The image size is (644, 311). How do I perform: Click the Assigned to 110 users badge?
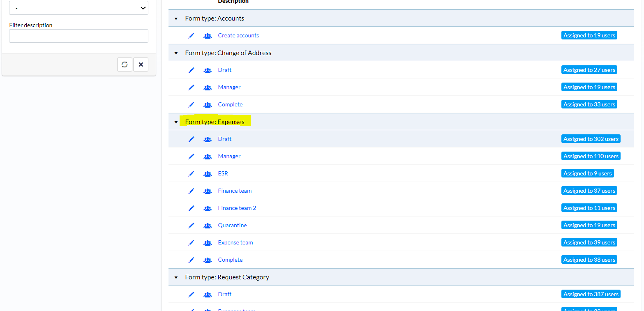coord(591,156)
